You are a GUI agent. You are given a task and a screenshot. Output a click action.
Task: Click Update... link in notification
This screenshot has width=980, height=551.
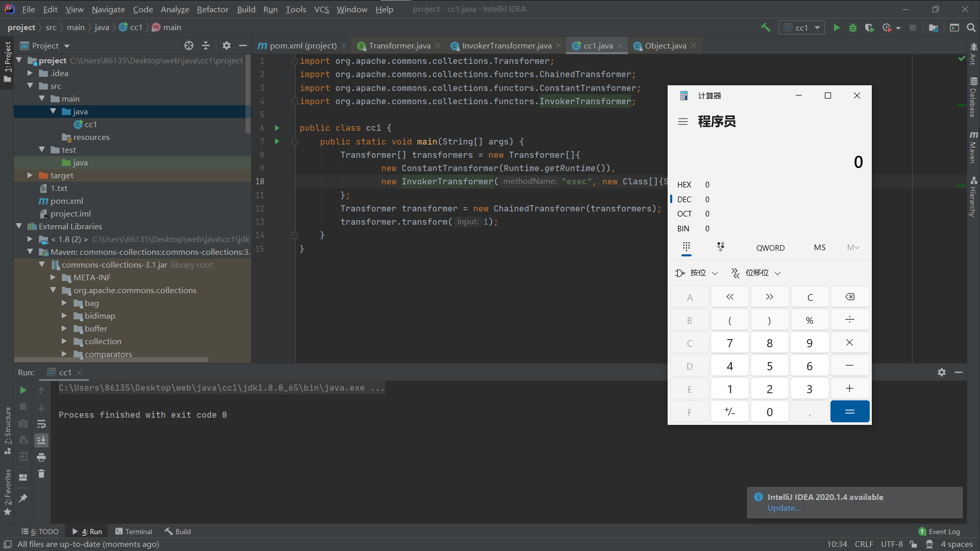click(784, 508)
